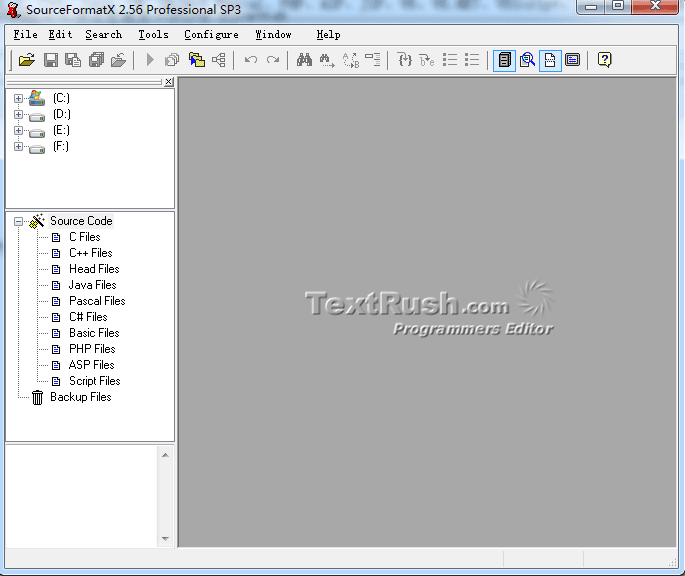Click the Redo arrow icon

(x=273, y=60)
